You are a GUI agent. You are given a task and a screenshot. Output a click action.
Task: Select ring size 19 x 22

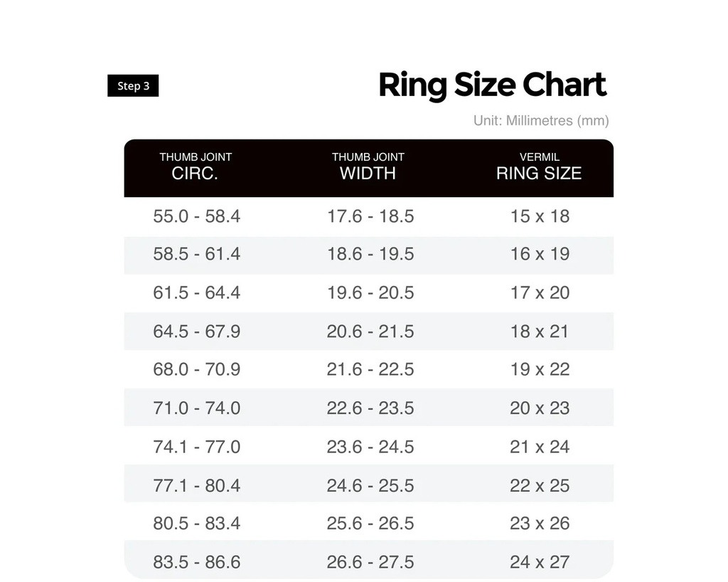click(x=540, y=369)
